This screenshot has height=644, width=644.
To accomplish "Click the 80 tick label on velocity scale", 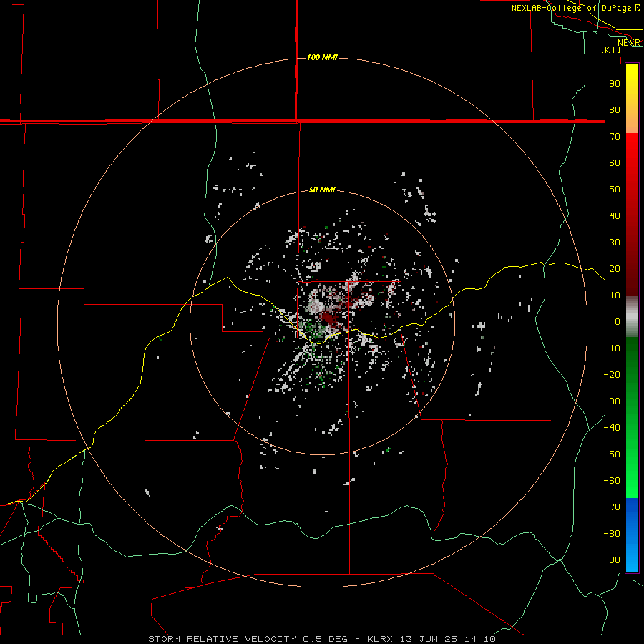I will 615,109.
